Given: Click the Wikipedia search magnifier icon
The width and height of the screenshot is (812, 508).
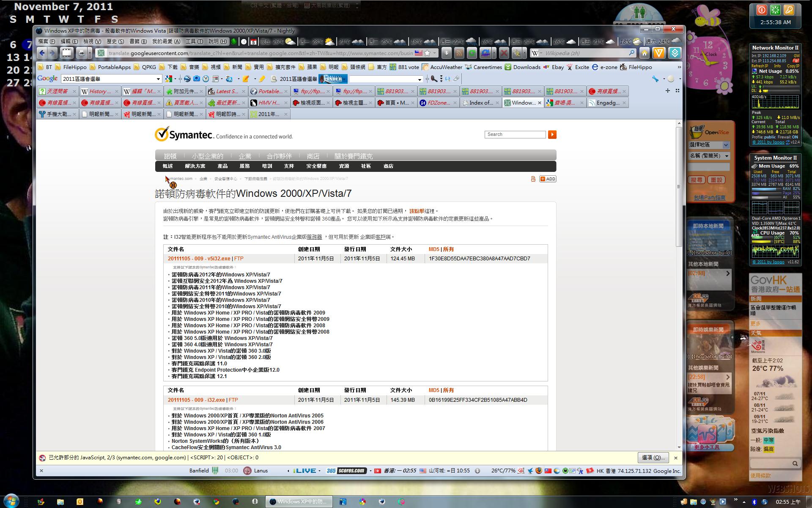Looking at the screenshot, I should pos(631,53).
